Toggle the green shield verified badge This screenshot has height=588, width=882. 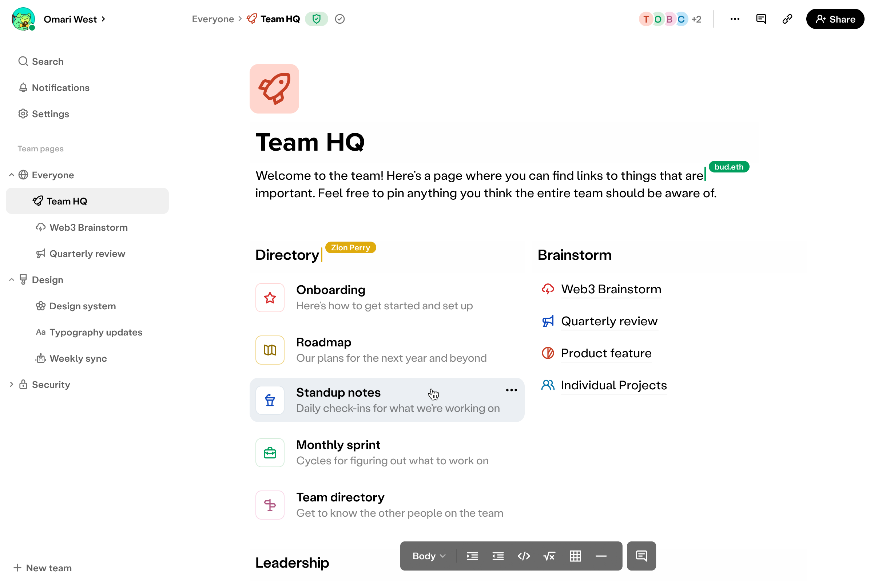[x=316, y=19]
